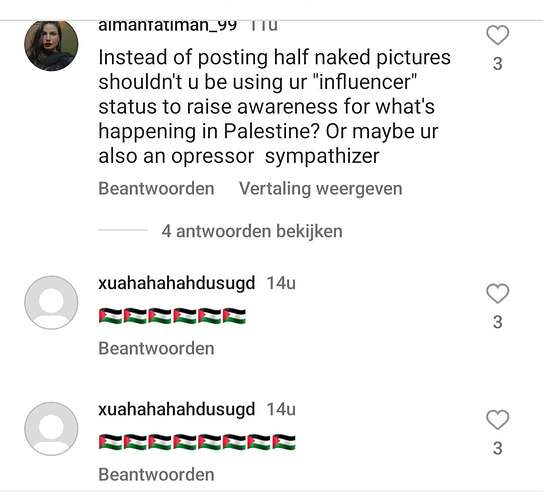Show translation with Vertaling weergeven
543x499 pixels.
[320, 189]
